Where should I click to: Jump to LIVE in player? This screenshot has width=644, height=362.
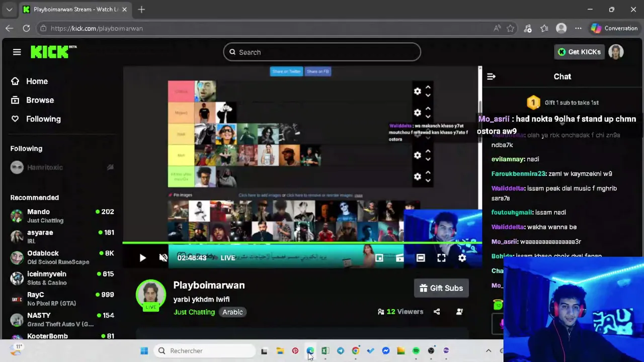228,258
